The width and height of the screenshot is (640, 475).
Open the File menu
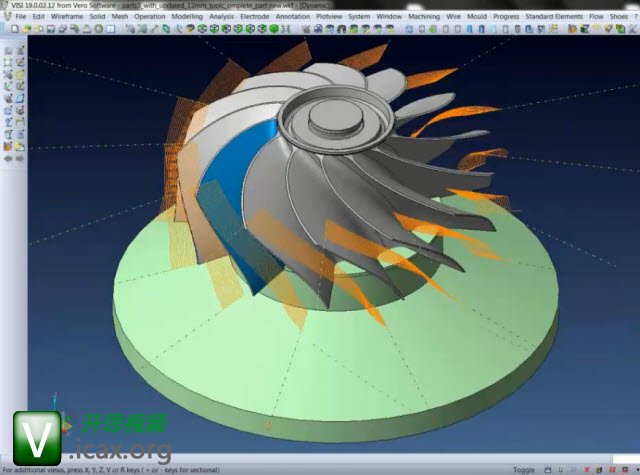[x=20, y=17]
